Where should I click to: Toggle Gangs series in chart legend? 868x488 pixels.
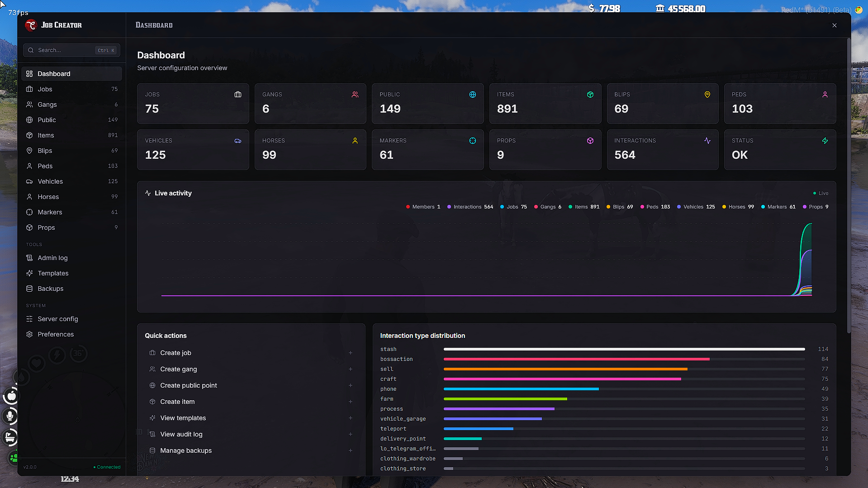coord(548,207)
